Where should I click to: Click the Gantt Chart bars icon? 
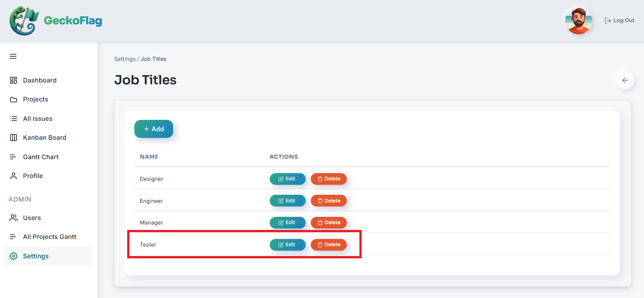click(x=14, y=157)
